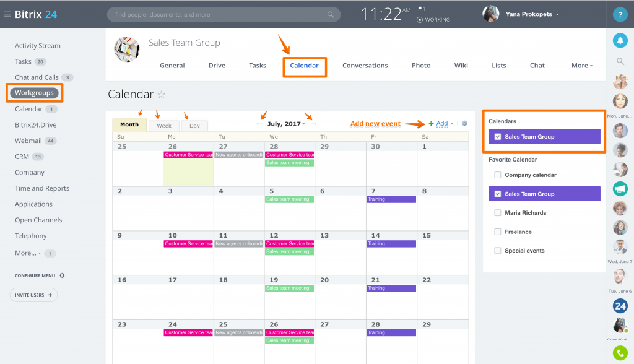Image resolution: width=634 pixels, height=364 pixels.
Task: Open the help question mark icon
Action: pyautogui.click(x=620, y=15)
